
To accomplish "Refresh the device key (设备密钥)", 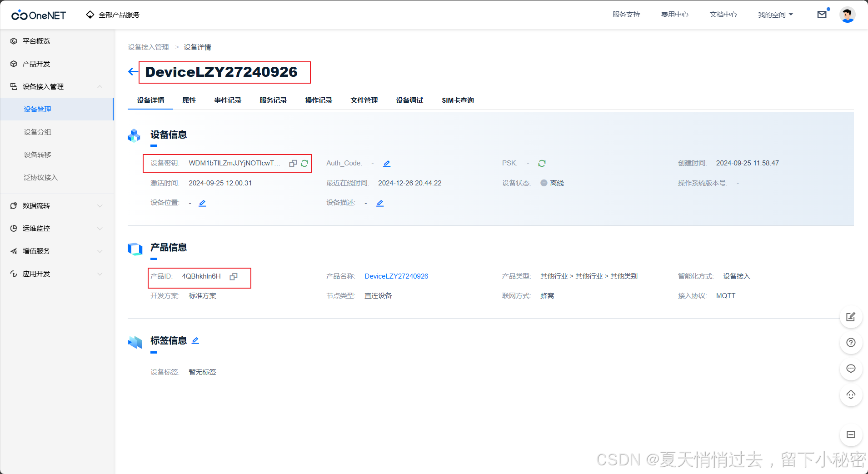I will coord(304,163).
